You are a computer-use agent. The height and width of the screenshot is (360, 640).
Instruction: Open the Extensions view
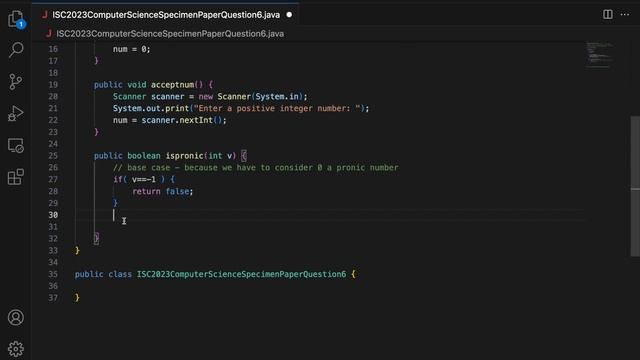(x=16, y=177)
